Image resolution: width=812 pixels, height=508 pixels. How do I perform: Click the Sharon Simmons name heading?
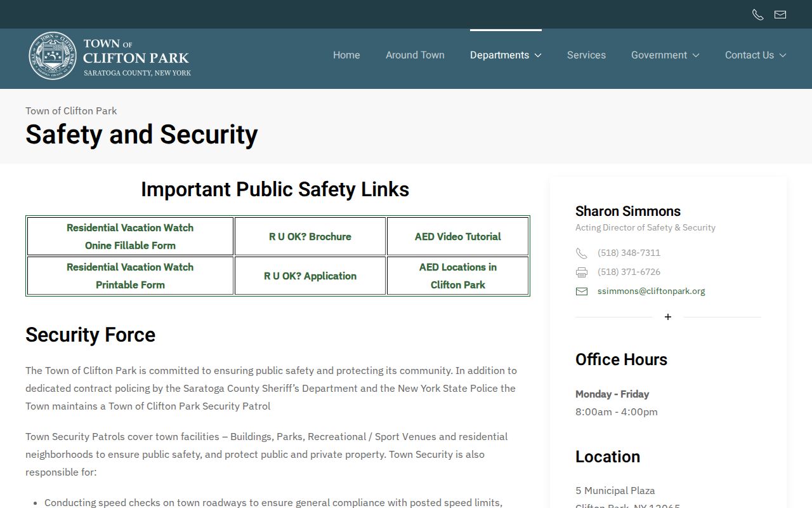[628, 211]
